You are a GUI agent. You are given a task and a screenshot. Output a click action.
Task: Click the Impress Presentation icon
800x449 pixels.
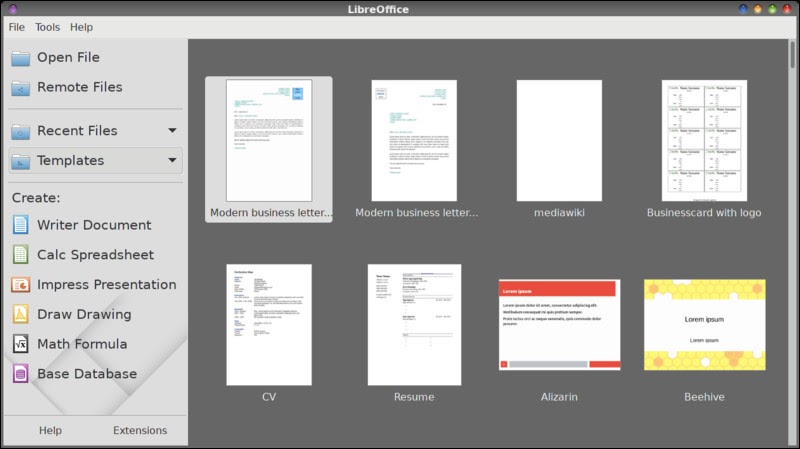[x=20, y=285]
